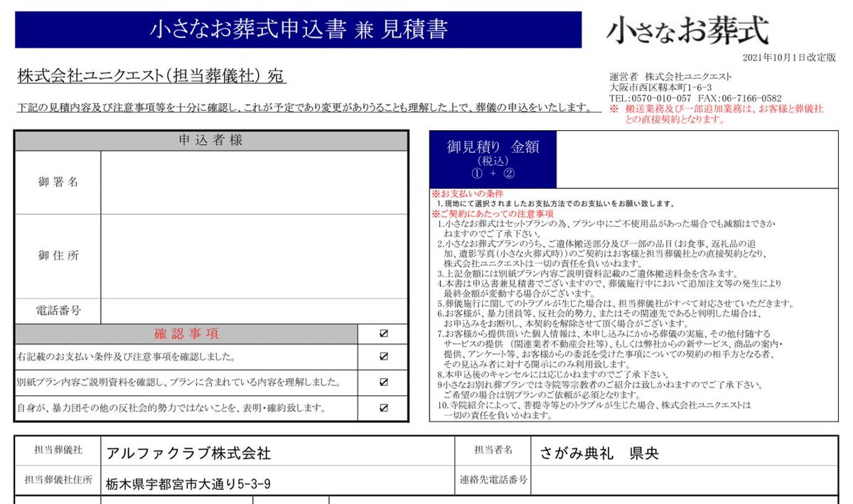The image size is (853, 504).
Task: Click the 担当葬儀社住所 label cell
Action: coord(58,480)
